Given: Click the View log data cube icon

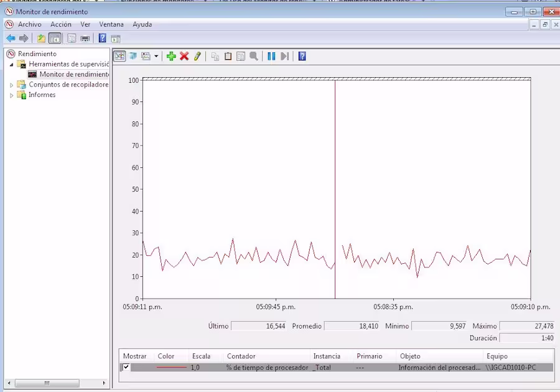Looking at the screenshot, I should [x=133, y=56].
